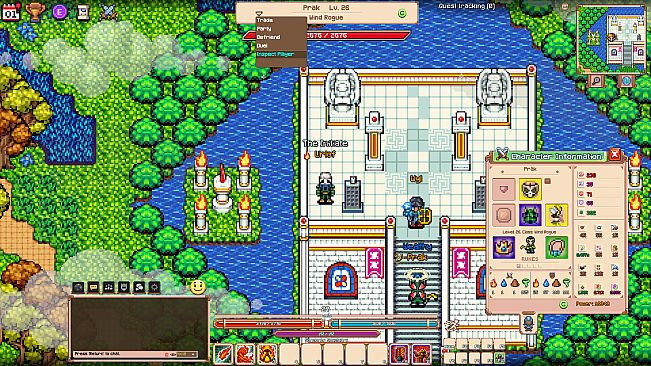The width and height of the screenshot is (651, 366).
Task: Select the jeweled crown accessory slot
Action: tap(504, 247)
